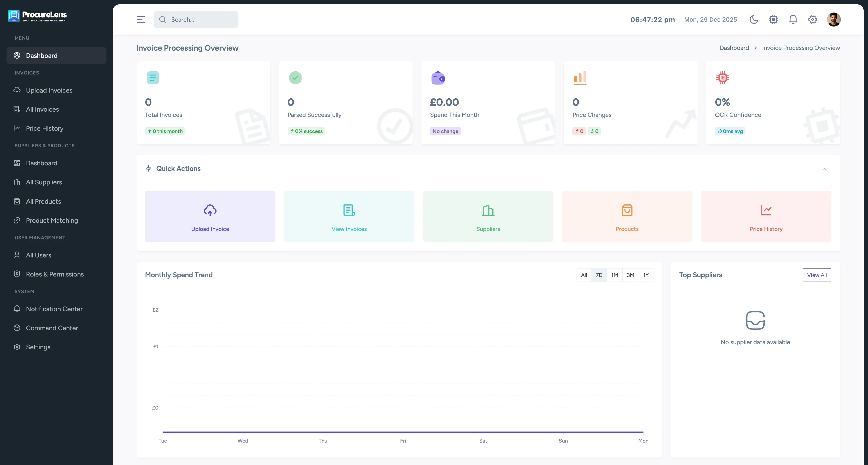Select the 1M range on spend trend
This screenshot has height=465, width=868.
click(615, 275)
